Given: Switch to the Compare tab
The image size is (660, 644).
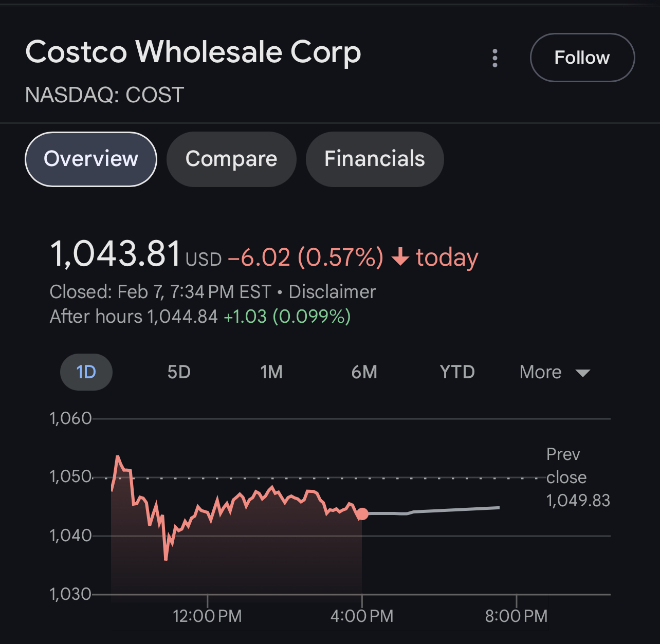Looking at the screenshot, I should (231, 159).
